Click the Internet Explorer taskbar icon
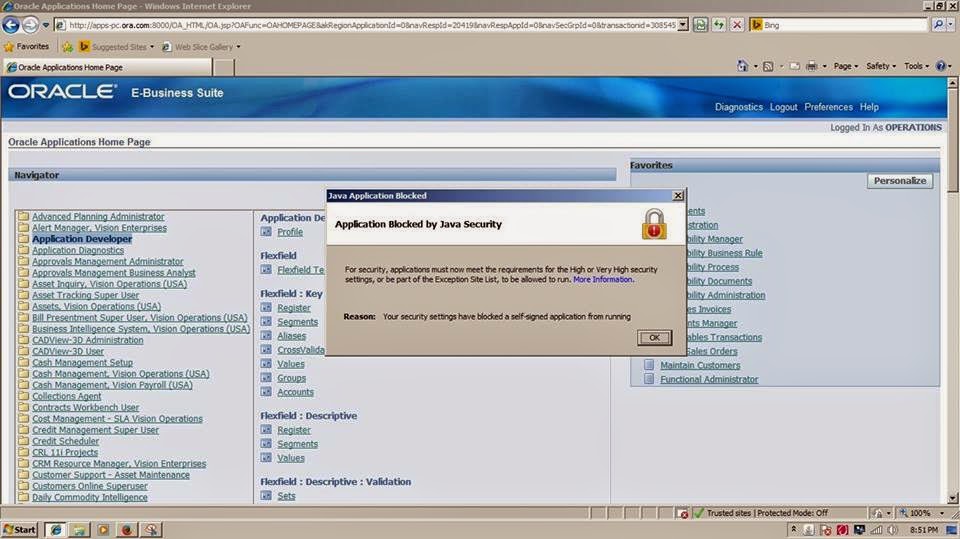The width and height of the screenshot is (960, 539). click(x=55, y=530)
